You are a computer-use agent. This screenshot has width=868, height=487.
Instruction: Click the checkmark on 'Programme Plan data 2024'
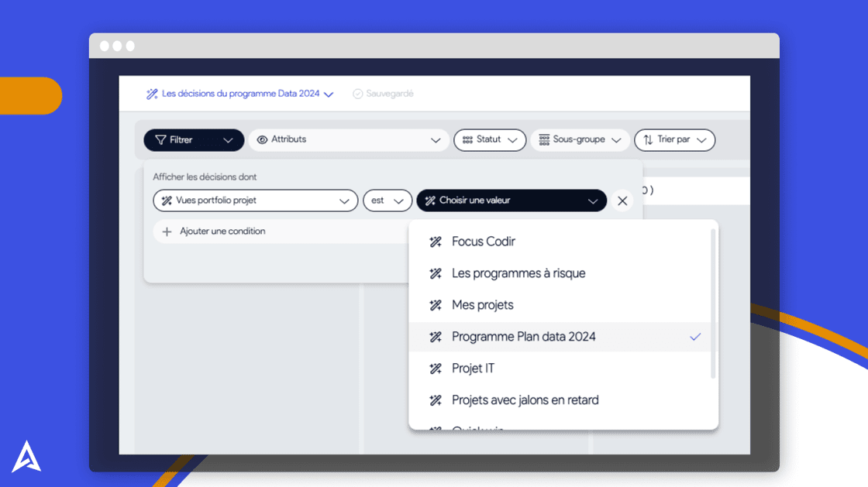click(695, 337)
